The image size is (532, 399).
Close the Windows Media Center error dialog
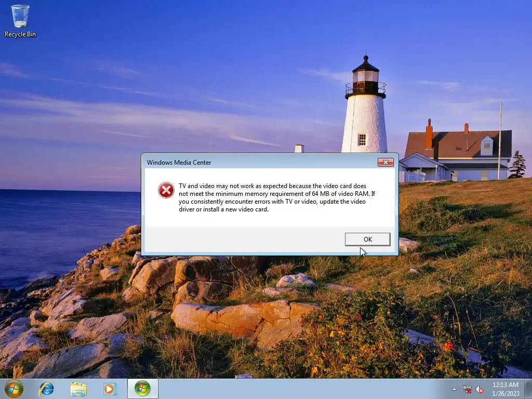(386, 162)
